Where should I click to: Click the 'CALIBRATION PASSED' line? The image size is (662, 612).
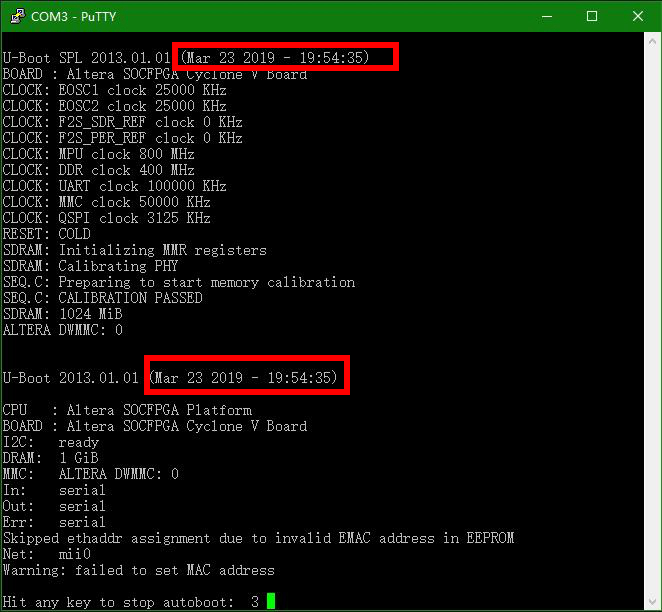pyautogui.click(x=103, y=298)
